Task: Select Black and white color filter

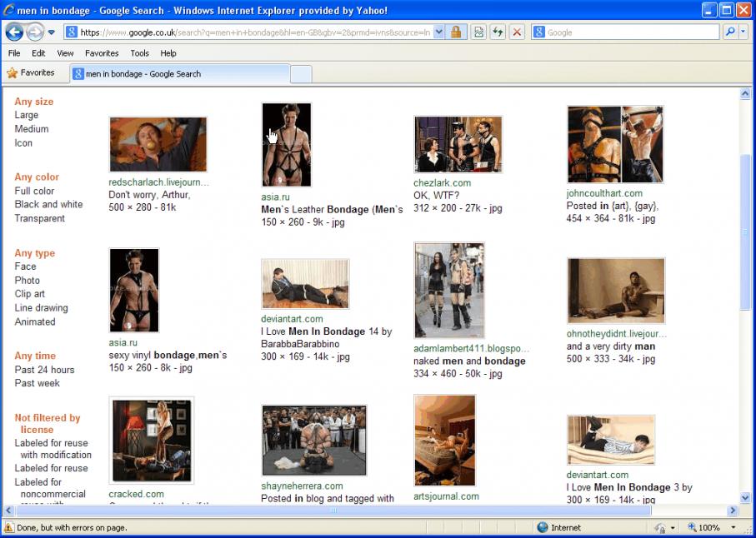Action: [48, 204]
